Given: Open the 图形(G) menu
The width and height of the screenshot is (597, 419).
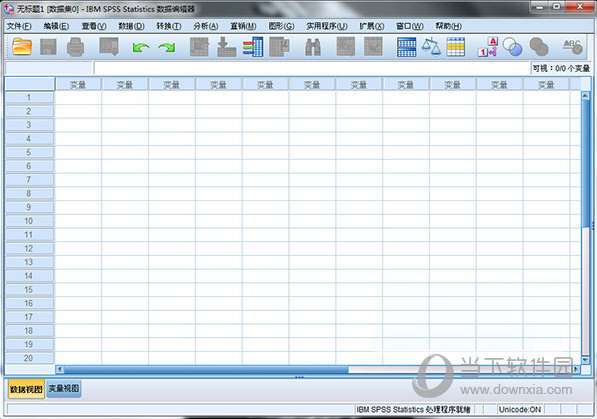Looking at the screenshot, I should point(281,26).
